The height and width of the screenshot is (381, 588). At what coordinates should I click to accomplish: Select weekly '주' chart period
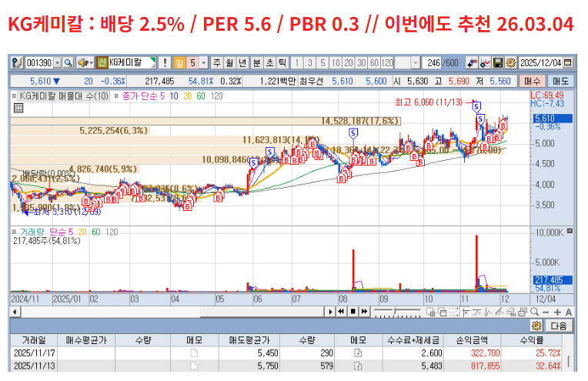click(217, 62)
